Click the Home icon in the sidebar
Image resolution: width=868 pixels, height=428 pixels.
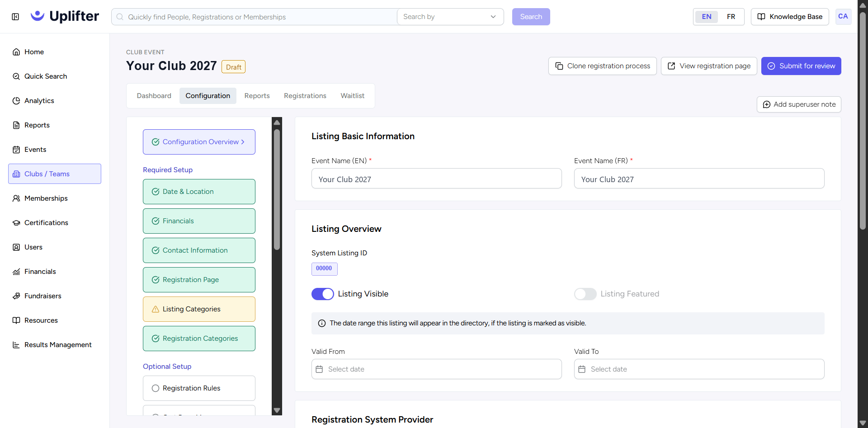coord(16,52)
